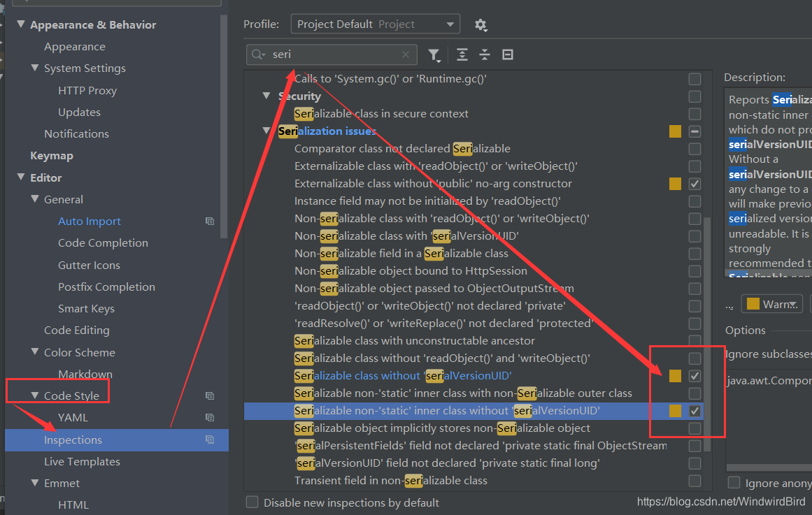Toggle 'Serializable non-static inner class without serialVersionUID' checkbox

pos(695,411)
